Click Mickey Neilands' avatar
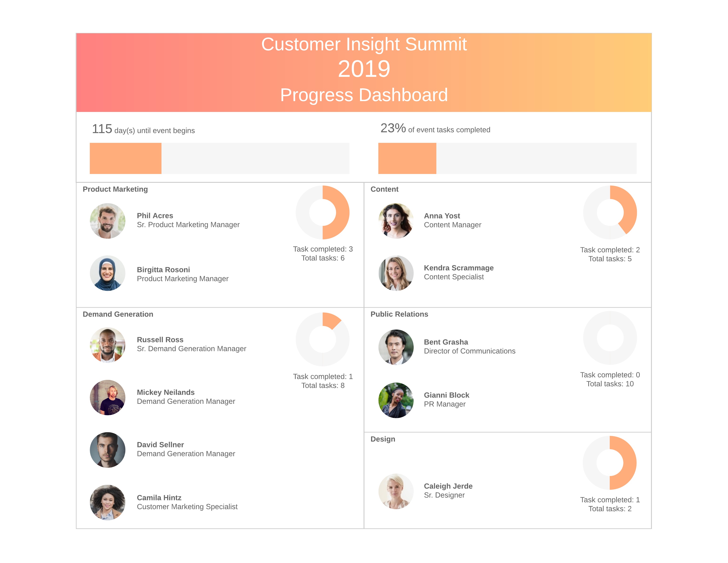Viewport: 728px width, 563px height. 107,397
